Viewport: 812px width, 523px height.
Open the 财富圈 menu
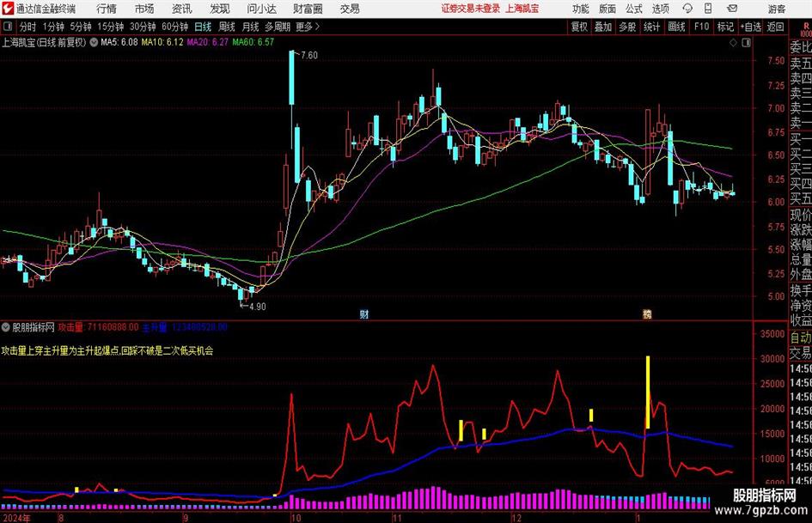click(308, 9)
